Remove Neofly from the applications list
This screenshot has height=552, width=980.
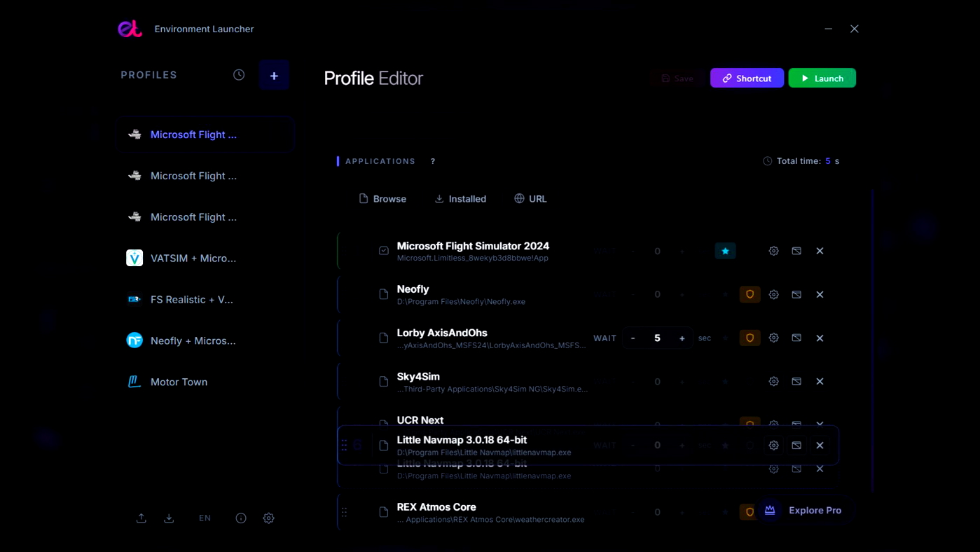click(x=820, y=294)
